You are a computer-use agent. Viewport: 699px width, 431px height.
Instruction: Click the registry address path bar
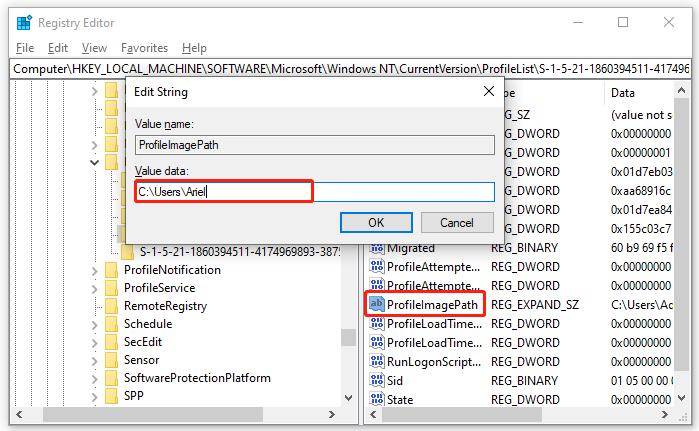click(350, 69)
